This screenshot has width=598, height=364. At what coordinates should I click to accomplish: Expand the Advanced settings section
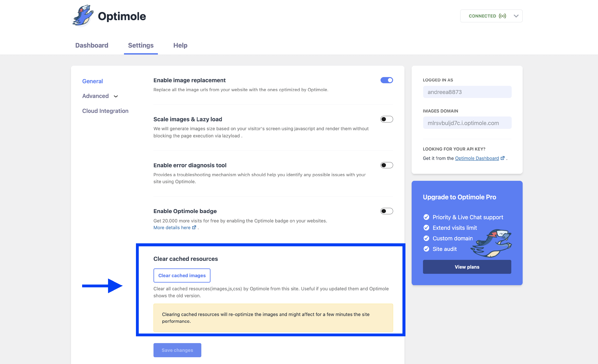[x=100, y=96]
